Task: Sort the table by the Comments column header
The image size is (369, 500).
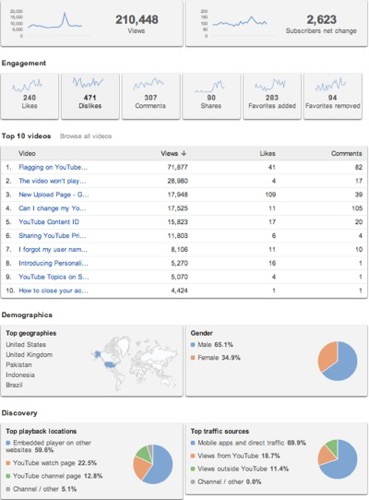Action: pyautogui.click(x=346, y=153)
